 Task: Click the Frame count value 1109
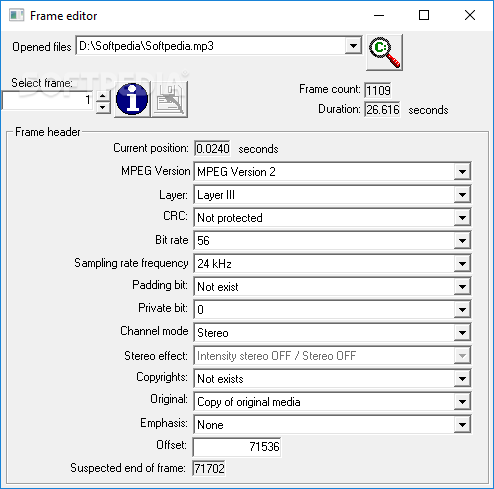tap(378, 90)
